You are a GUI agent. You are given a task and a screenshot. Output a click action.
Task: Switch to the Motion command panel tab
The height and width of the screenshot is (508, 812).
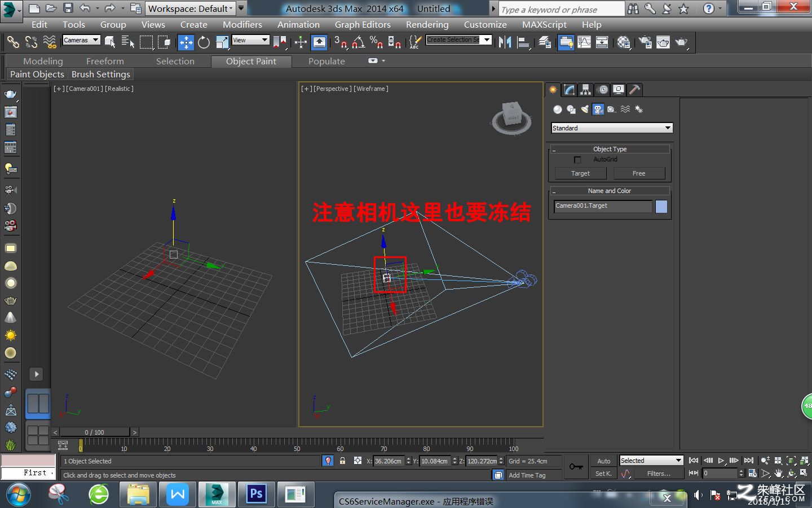[602, 90]
